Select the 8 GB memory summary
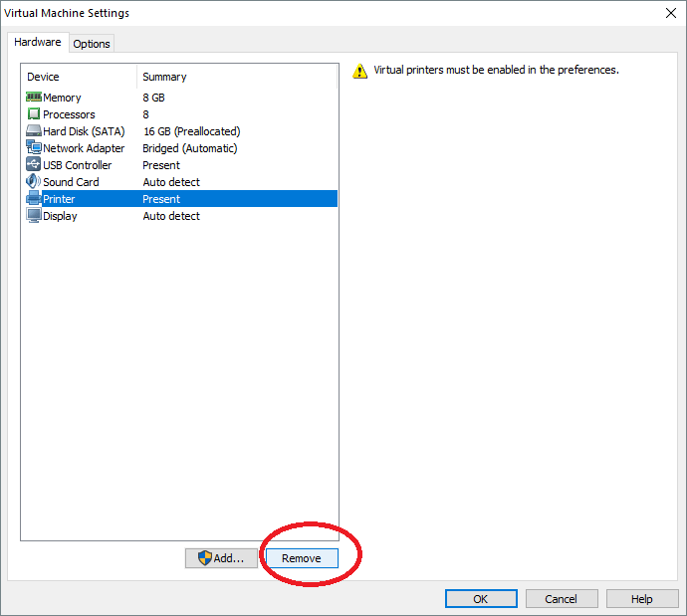This screenshot has width=687, height=616. (155, 98)
